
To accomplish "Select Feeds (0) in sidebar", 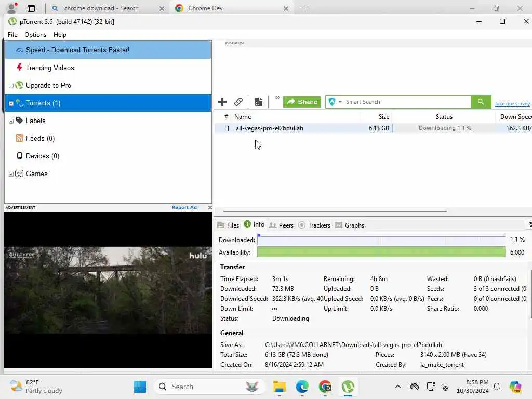I will click(x=40, y=138).
